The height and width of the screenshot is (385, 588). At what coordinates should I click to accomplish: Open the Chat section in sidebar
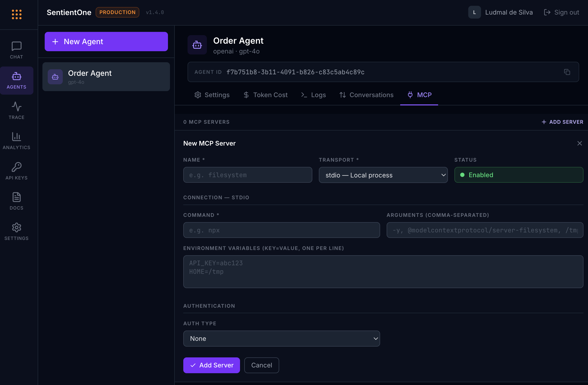pos(16,50)
